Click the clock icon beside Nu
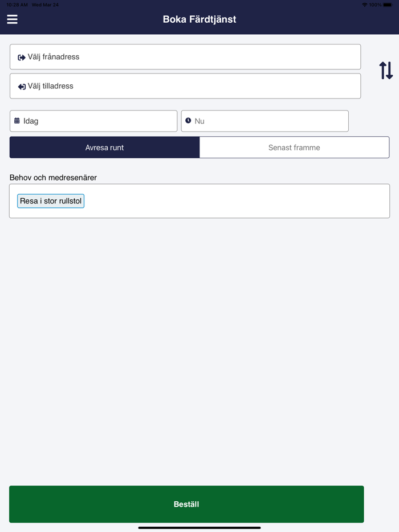The height and width of the screenshot is (532, 399). point(188,121)
